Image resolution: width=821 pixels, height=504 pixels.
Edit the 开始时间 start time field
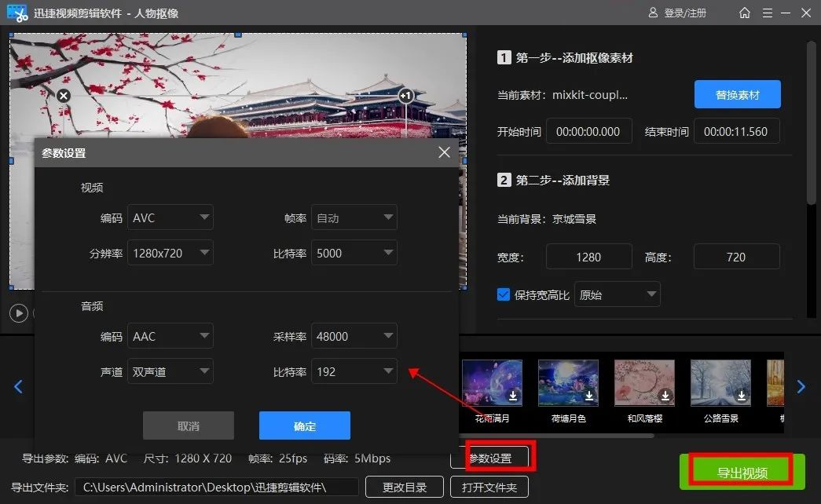pos(589,131)
